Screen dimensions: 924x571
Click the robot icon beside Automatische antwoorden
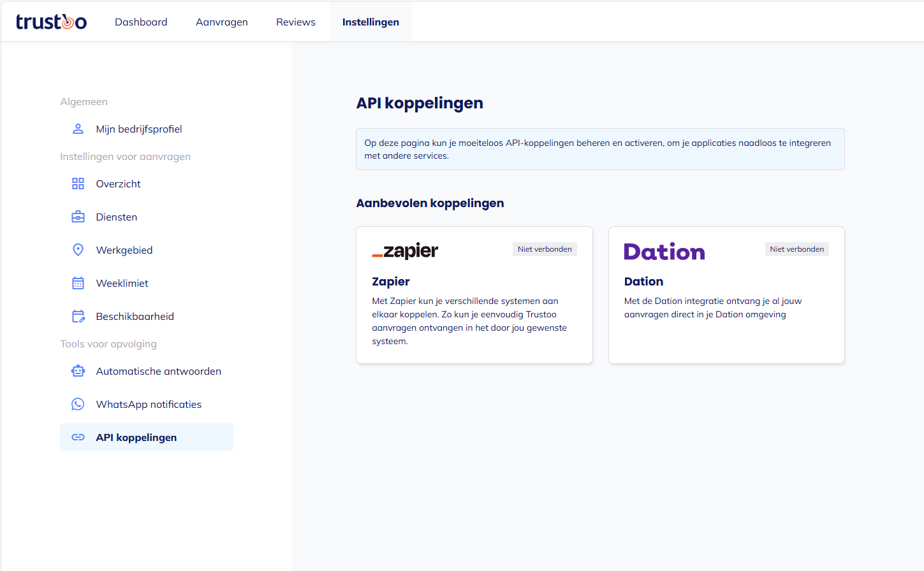(78, 371)
